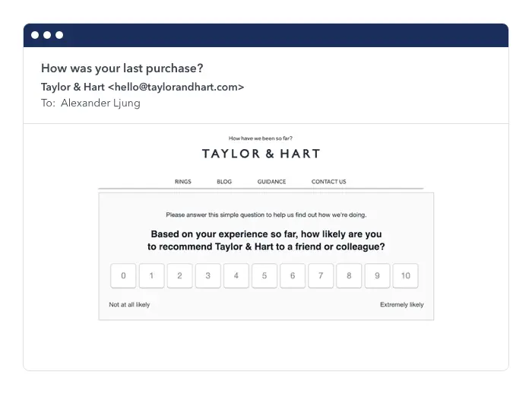Screen dimensions: 532x394
Task: Choose the top score of 10
Action: 405,276
